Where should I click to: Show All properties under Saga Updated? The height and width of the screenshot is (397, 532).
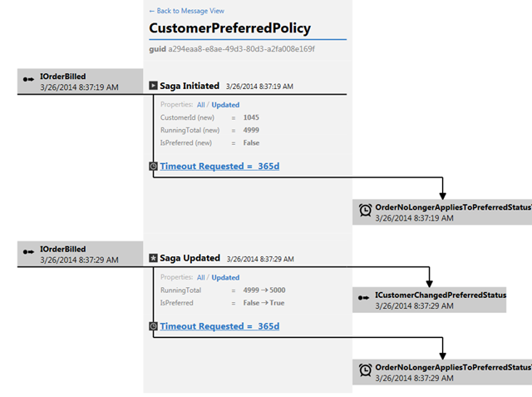click(x=201, y=277)
